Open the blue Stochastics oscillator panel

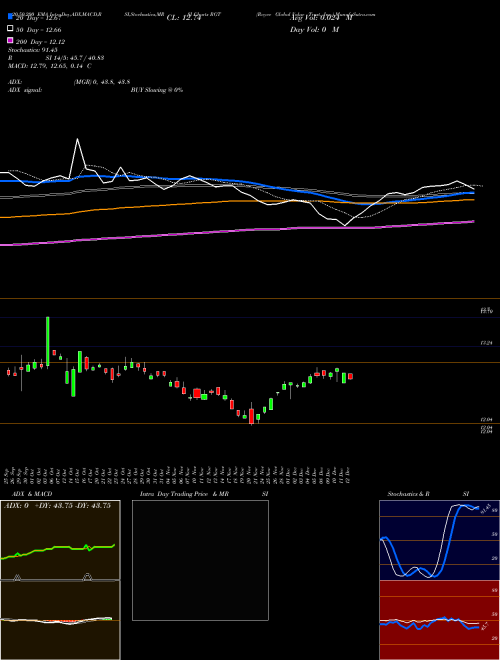[439, 540]
